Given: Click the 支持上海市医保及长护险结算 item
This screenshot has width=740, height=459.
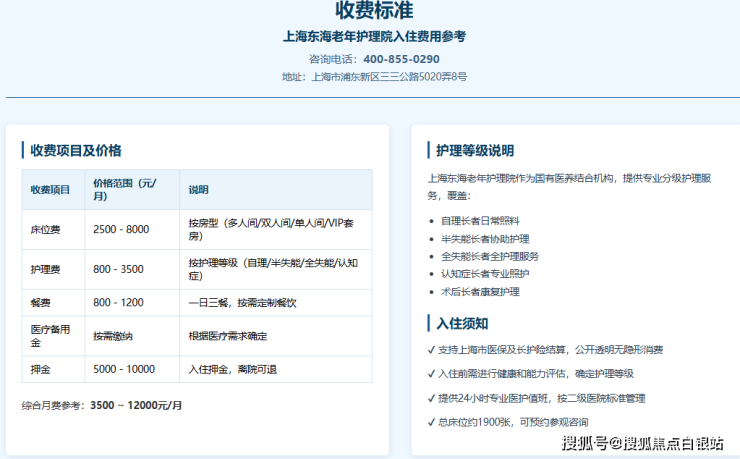Looking at the screenshot, I should 545,350.
